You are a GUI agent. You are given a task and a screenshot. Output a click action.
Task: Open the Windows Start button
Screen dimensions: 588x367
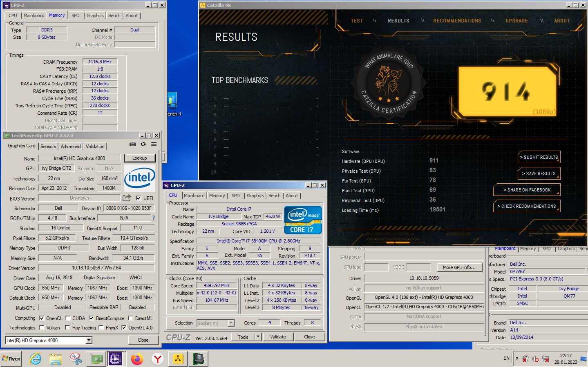tap(11, 359)
